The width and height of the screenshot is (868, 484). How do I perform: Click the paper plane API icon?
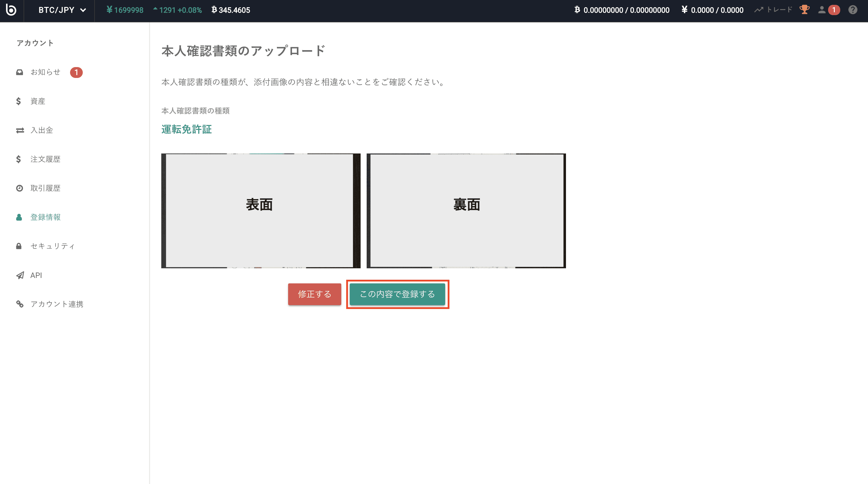(x=20, y=275)
